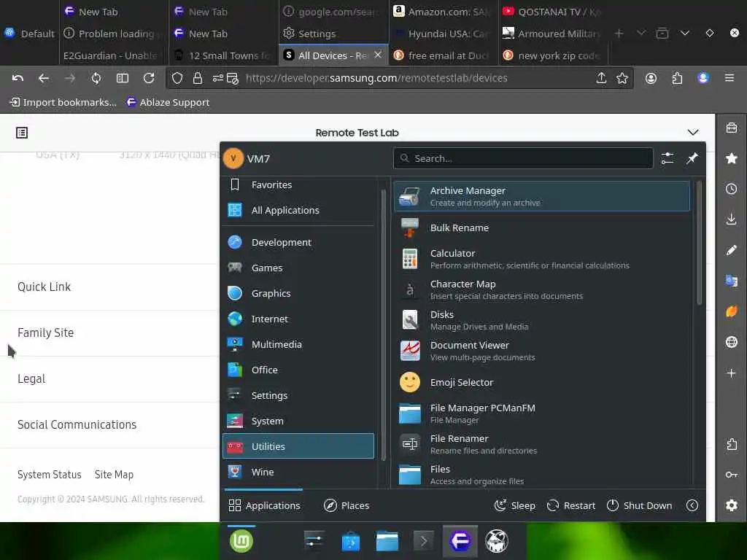747x560 pixels.
Task: Open the browser hamburger menu
Action: coord(729,78)
